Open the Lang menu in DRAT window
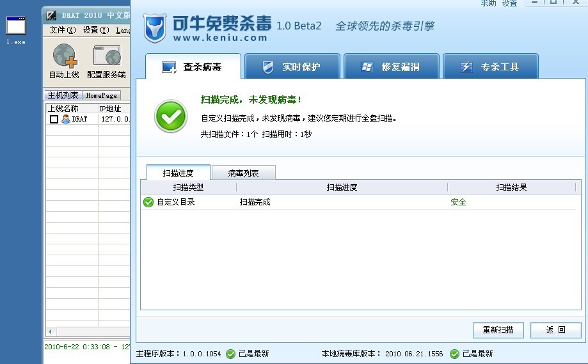The width and height of the screenshot is (588, 364). (123, 30)
